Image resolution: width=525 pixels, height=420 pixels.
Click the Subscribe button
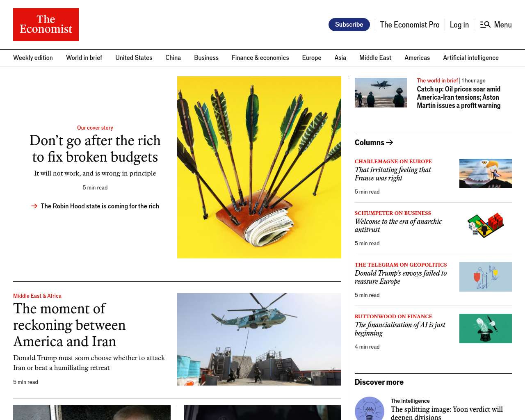pos(349,25)
